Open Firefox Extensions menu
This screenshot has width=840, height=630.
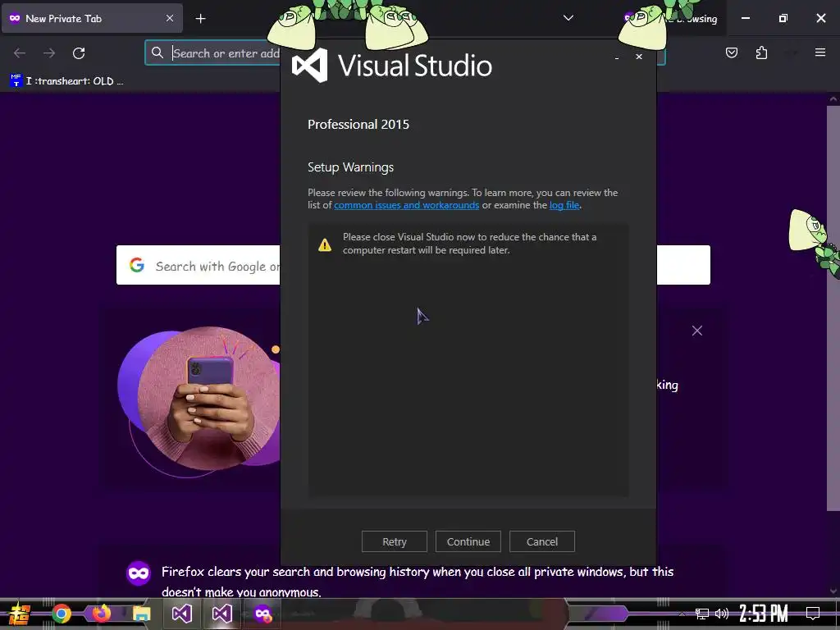click(762, 52)
